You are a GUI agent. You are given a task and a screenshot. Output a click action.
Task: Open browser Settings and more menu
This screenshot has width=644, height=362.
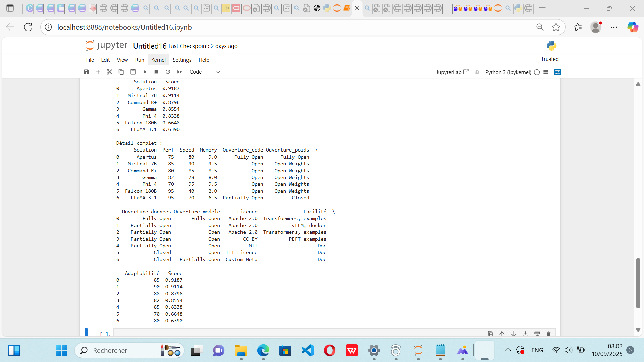(614, 27)
